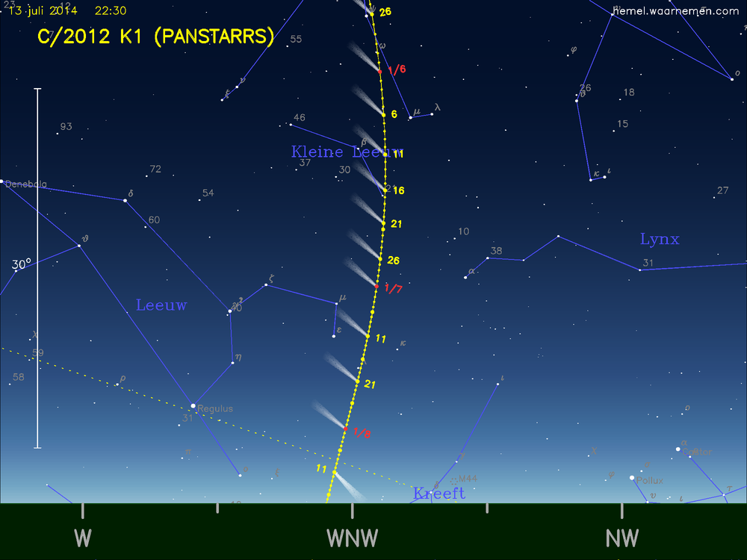Click the date stamp 13 juli 2014 22:30
Image resolution: width=747 pixels, height=560 pixels.
(x=66, y=10)
